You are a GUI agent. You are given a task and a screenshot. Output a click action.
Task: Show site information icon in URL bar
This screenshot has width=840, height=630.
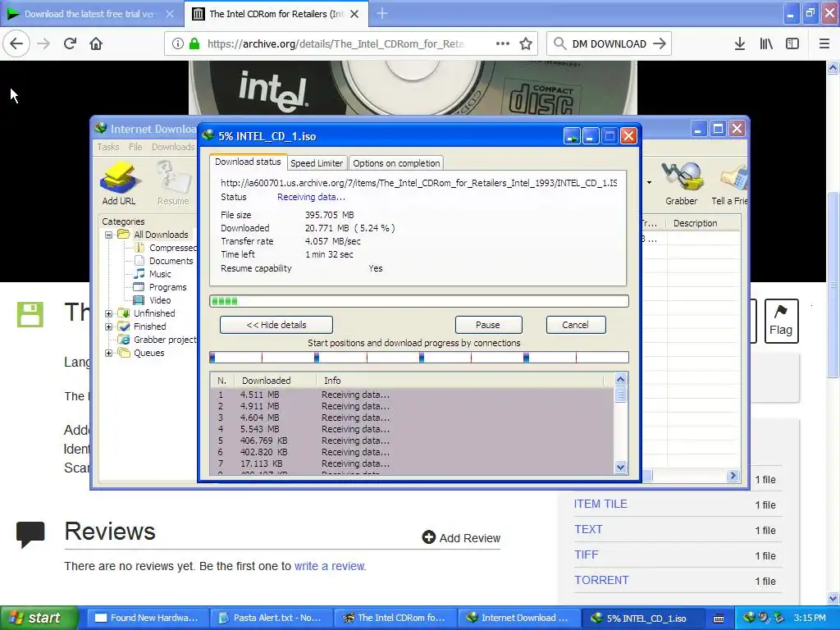pos(177,44)
